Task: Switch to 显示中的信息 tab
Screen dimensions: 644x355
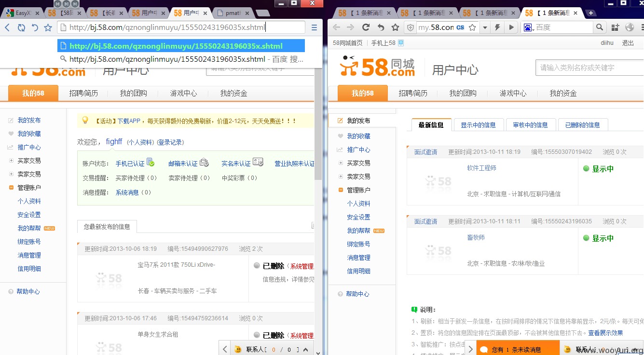Action: pos(478,125)
